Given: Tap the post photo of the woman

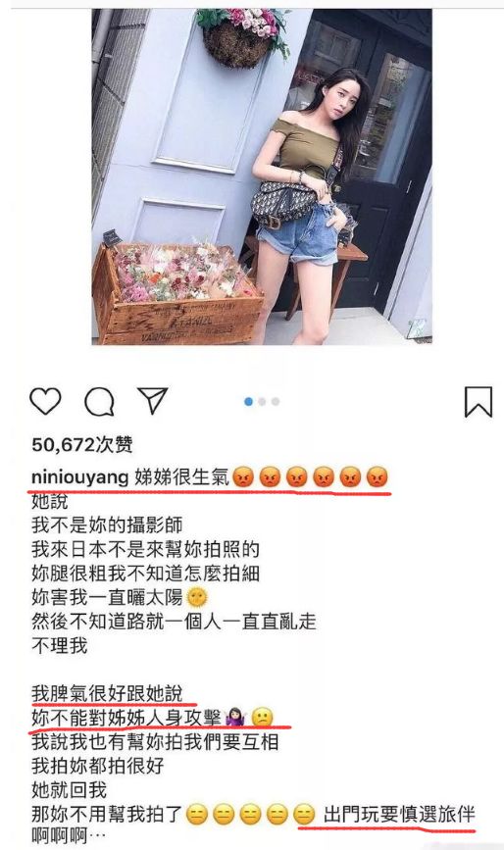Looking at the screenshot, I should click(262, 176).
